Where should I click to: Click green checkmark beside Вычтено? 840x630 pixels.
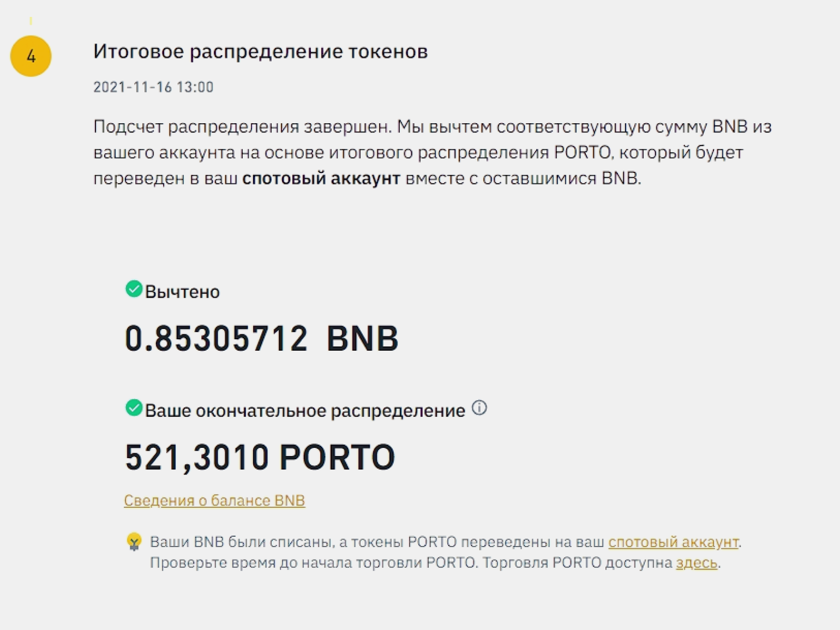(134, 289)
